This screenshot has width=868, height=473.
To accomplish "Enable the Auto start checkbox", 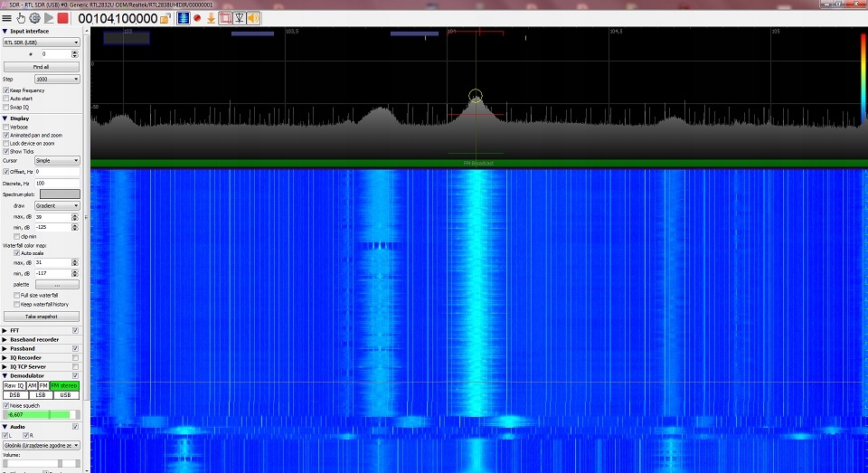I will click(6, 99).
